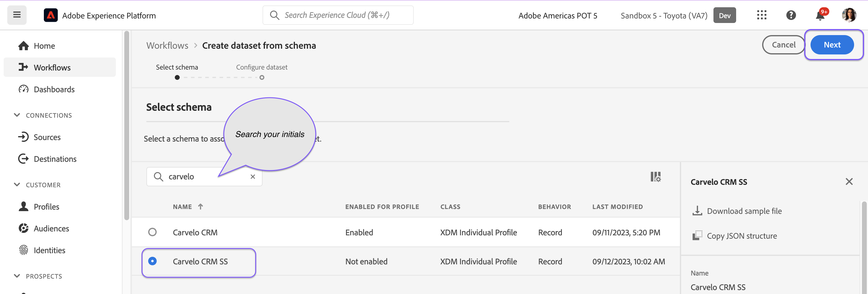The image size is (868, 294).
Task: Click the Next button
Action: (x=832, y=45)
